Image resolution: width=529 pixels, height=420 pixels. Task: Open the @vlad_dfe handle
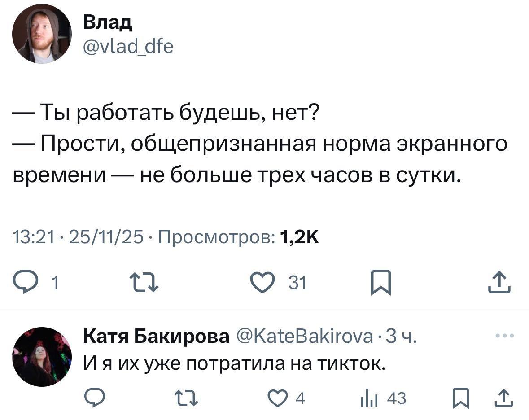[x=128, y=45]
